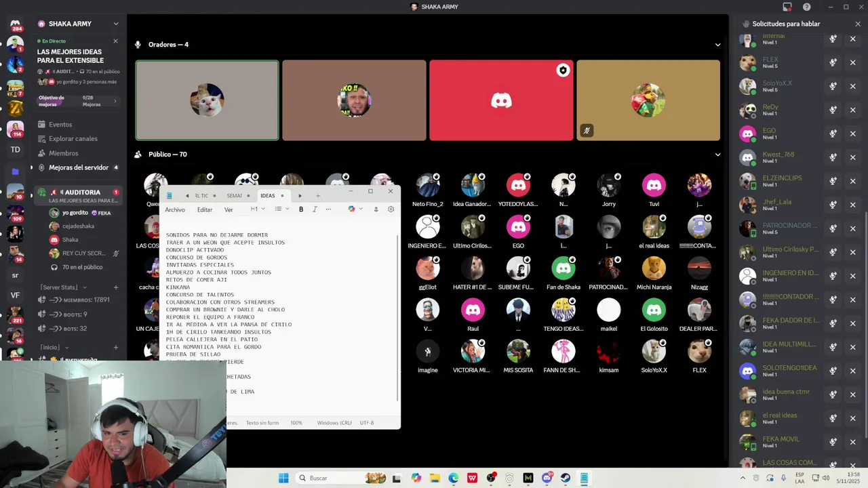
Task: Click cejadeshaka in channel list
Action: point(78,226)
